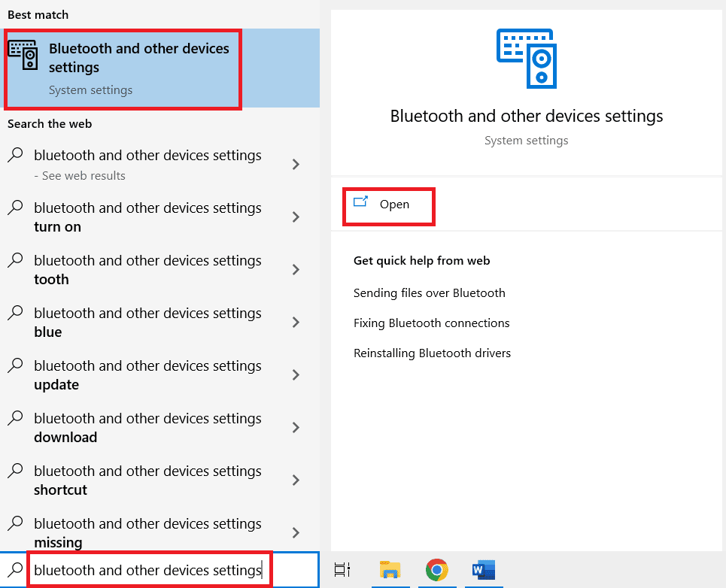Image resolution: width=726 pixels, height=588 pixels.
Task: Expand chevron for 'blue' suggestion
Action: coord(296,323)
